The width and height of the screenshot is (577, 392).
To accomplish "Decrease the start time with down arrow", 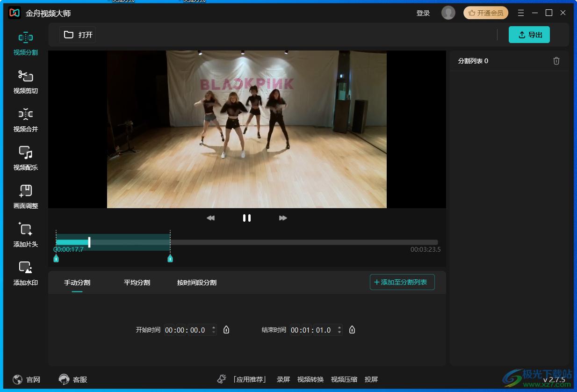I will (214, 333).
